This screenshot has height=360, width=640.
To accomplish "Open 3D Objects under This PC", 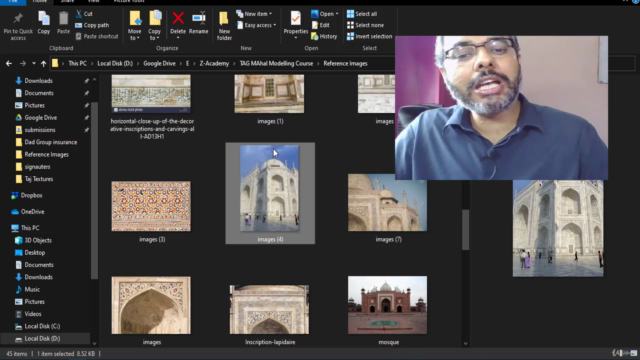I will tap(38, 240).
